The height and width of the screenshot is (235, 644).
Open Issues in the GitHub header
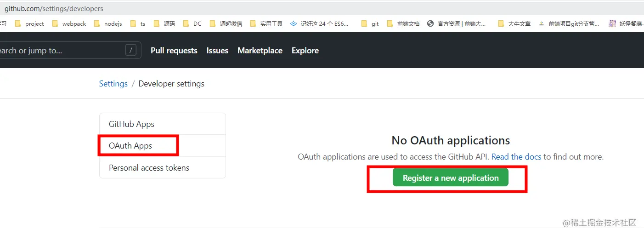[x=217, y=51]
